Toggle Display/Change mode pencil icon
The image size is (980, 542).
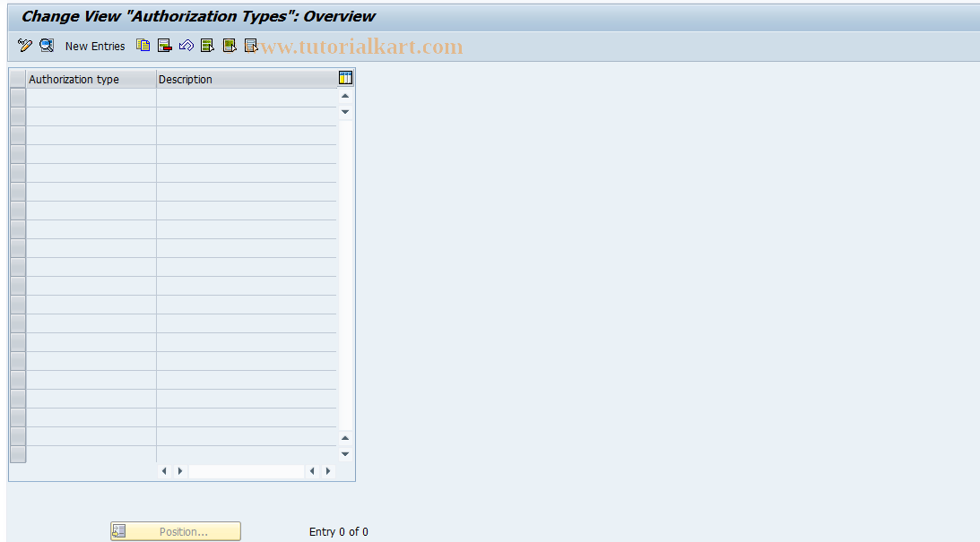(24, 46)
